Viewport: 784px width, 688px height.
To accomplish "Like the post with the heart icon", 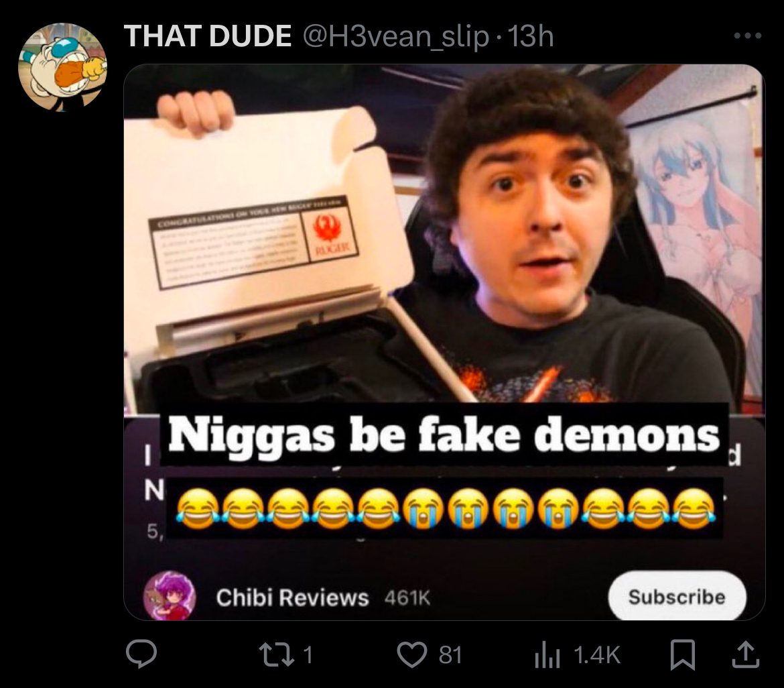I will (x=411, y=654).
